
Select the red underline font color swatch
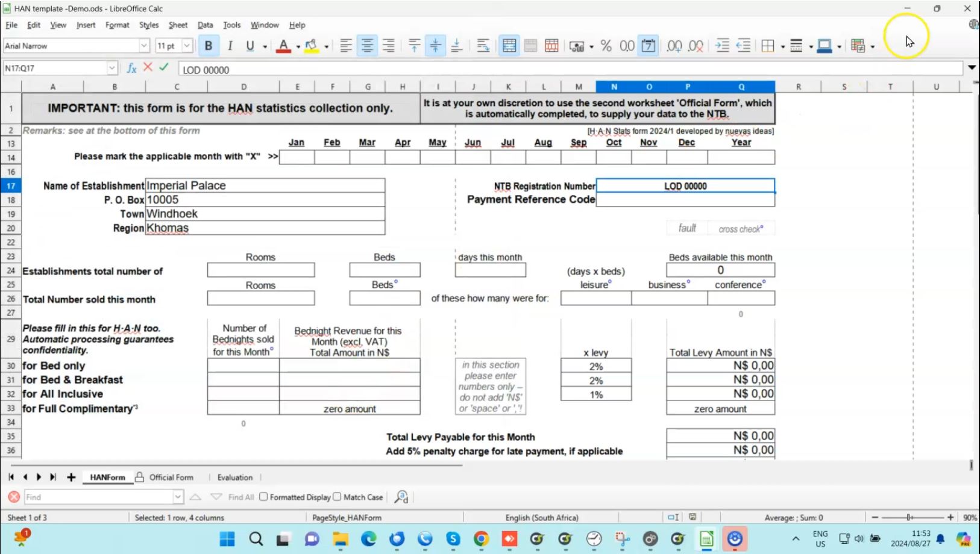(x=283, y=50)
